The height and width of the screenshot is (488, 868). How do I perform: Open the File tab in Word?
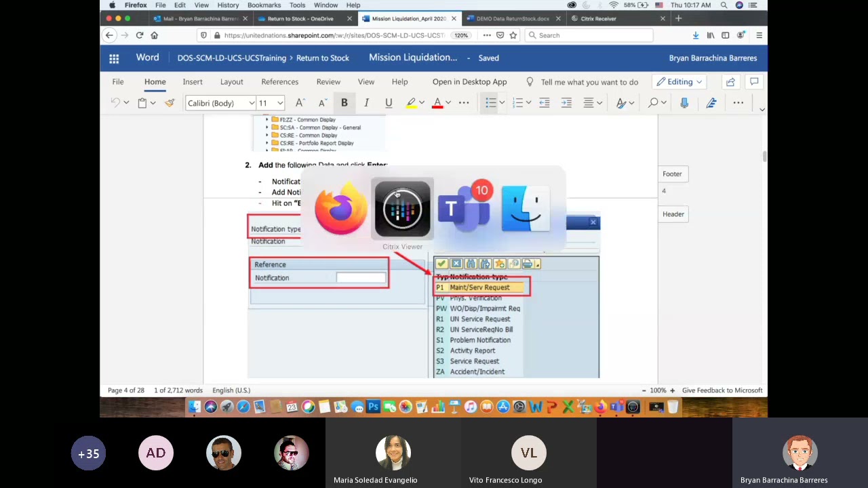click(118, 82)
